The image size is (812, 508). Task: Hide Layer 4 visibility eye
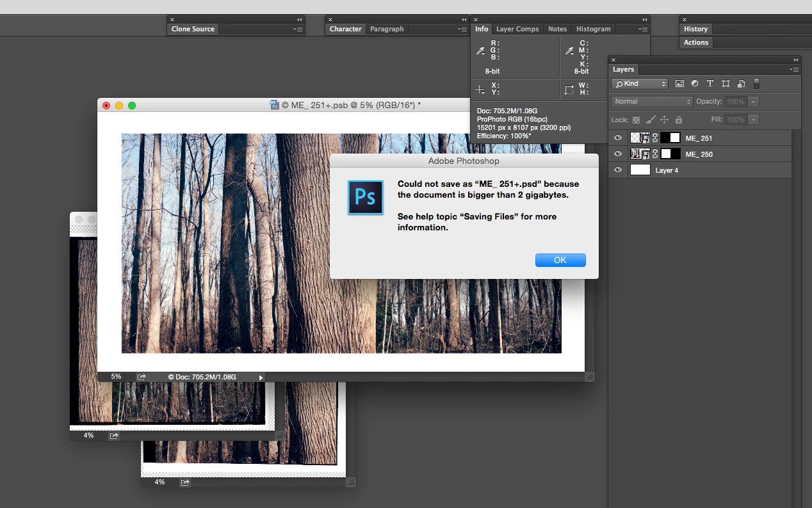pos(618,170)
